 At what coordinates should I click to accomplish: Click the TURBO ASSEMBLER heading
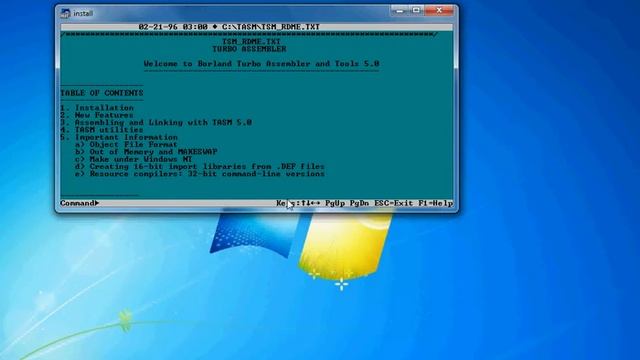[249, 49]
